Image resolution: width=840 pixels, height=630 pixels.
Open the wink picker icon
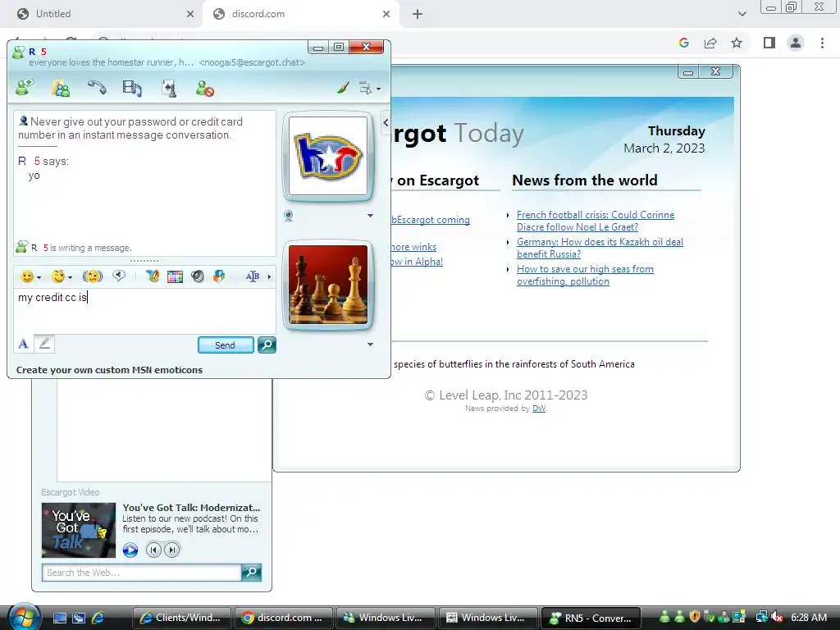[58, 276]
